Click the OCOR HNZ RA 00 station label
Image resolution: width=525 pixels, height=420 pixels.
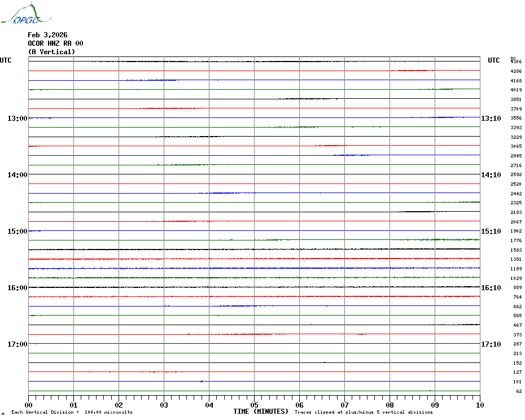(55, 43)
